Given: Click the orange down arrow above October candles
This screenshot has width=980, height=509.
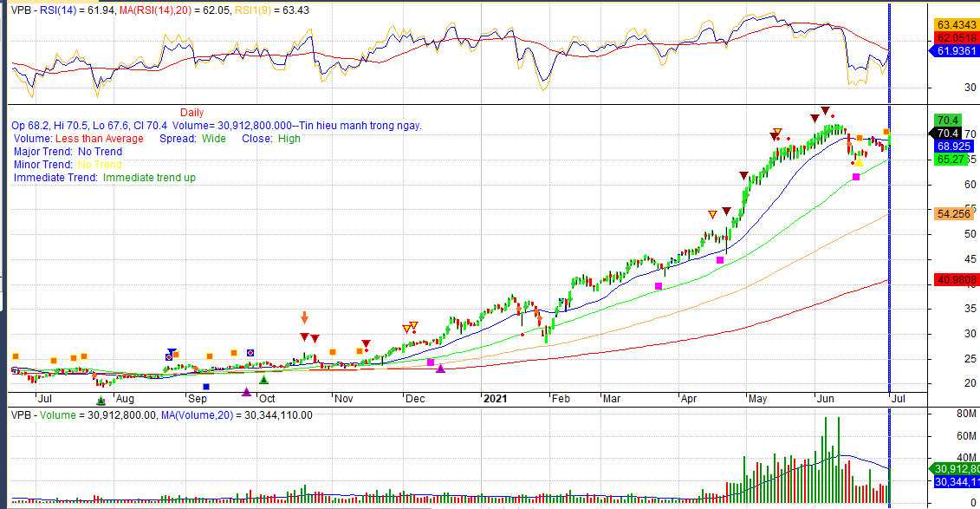Looking at the screenshot, I should coord(304,318).
